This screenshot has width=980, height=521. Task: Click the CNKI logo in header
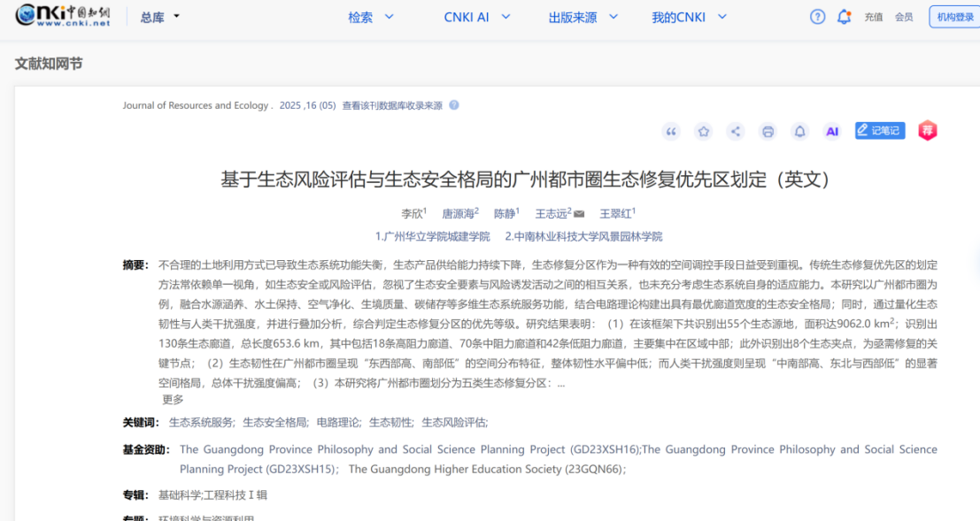point(63,16)
